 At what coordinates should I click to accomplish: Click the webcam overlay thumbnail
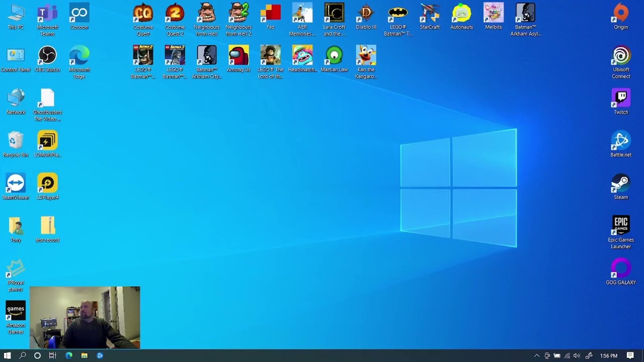point(85,318)
